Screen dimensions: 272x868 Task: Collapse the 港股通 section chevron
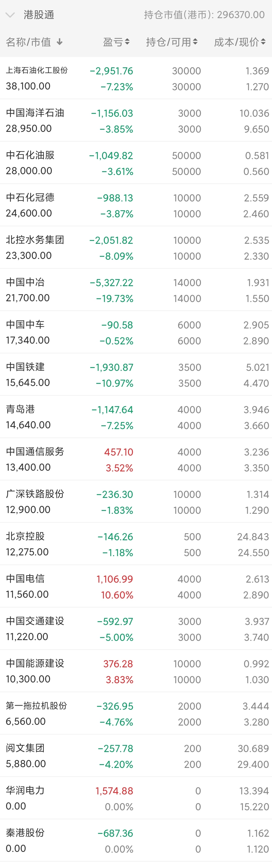pyautogui.click(x=10, y=15)
